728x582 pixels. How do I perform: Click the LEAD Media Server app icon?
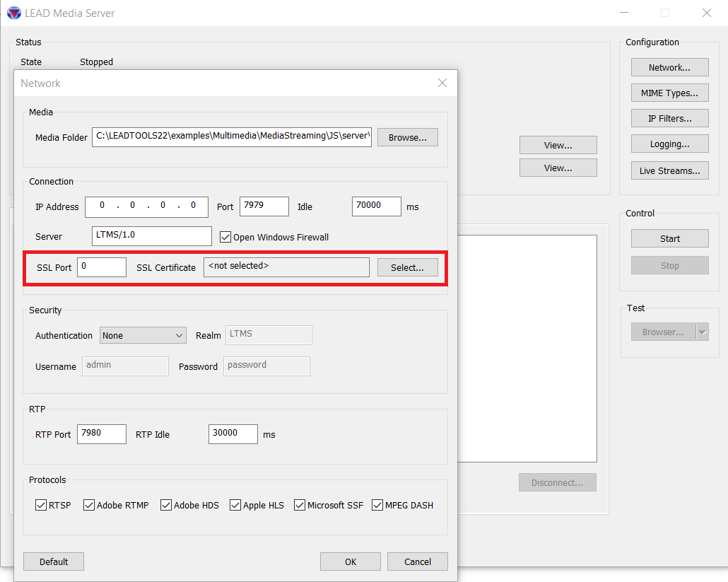tap(13, 13)
